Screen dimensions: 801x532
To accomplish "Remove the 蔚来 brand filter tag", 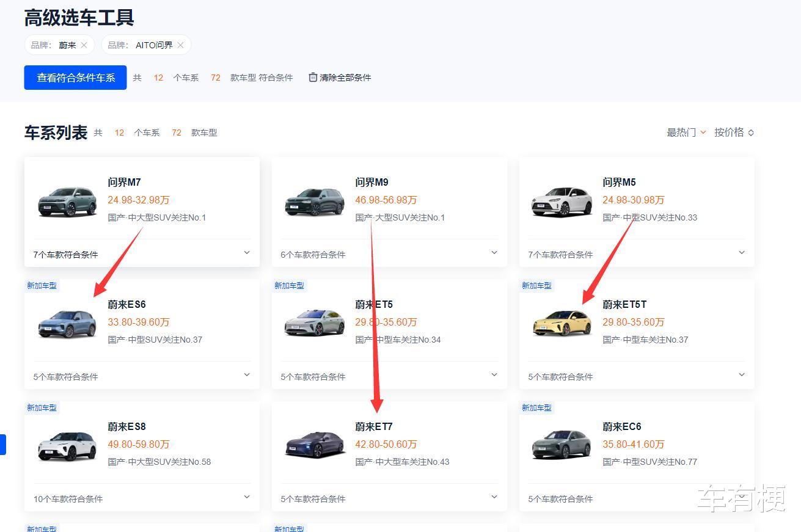I will click(84, 45).
